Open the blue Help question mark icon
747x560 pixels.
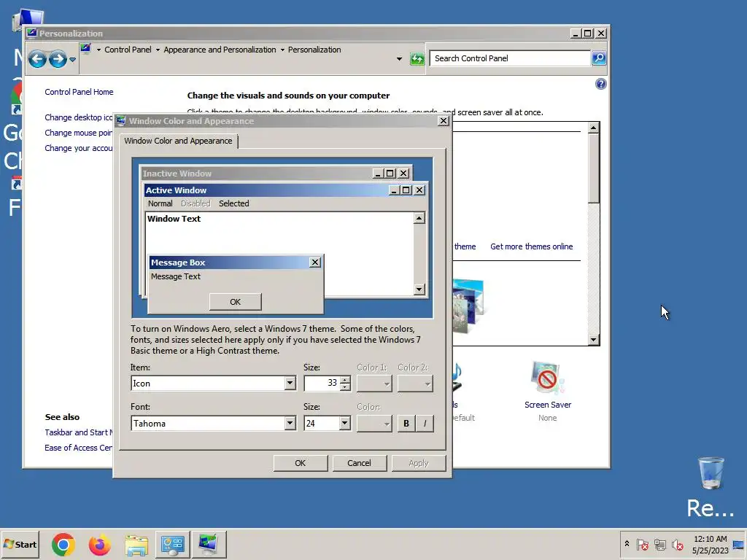pos(601,85)
